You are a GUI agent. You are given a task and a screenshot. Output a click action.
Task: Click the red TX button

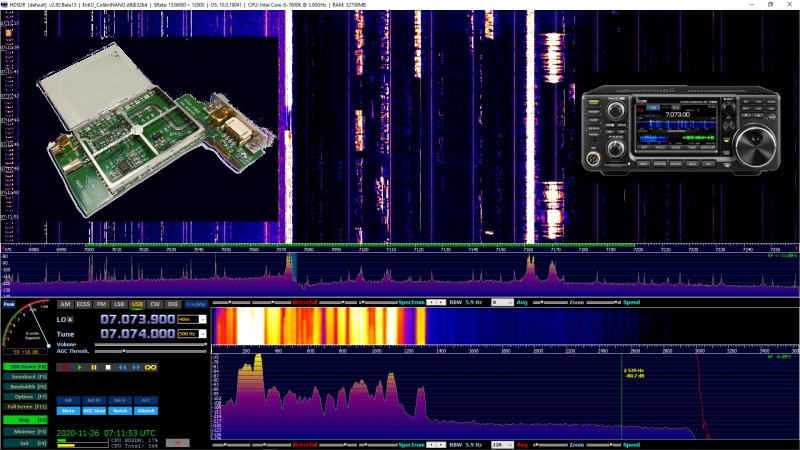tap(178, 443)
